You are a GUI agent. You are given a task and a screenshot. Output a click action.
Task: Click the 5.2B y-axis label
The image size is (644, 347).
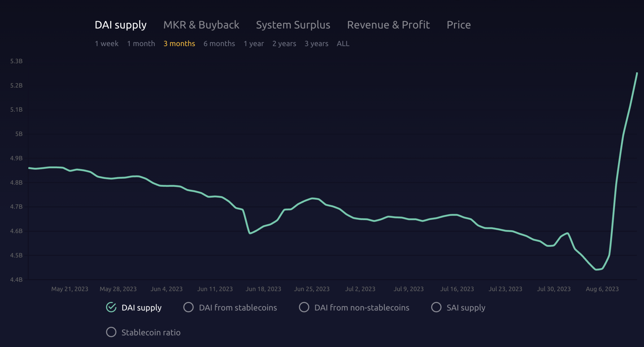(x=16, y=85)
